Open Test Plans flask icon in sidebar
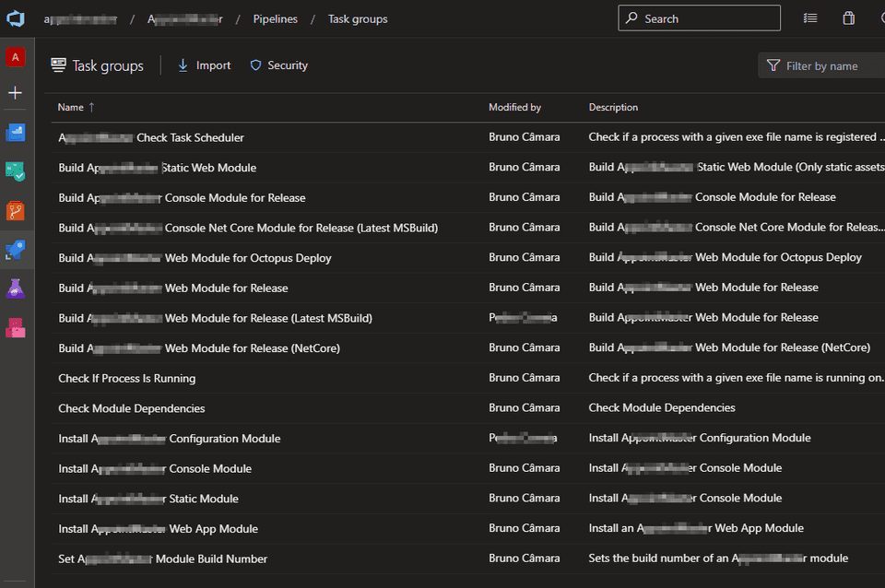Screen dimensions: 885x588 [15, 288]
